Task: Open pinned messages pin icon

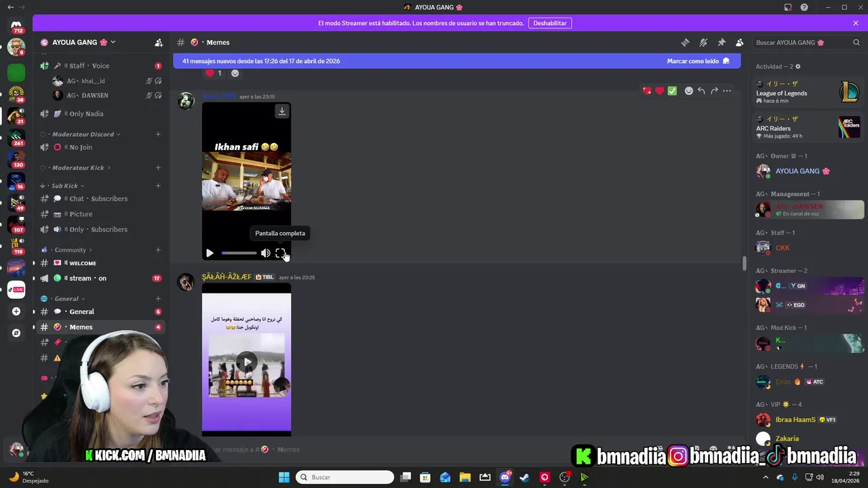Action: coord(722,42)
